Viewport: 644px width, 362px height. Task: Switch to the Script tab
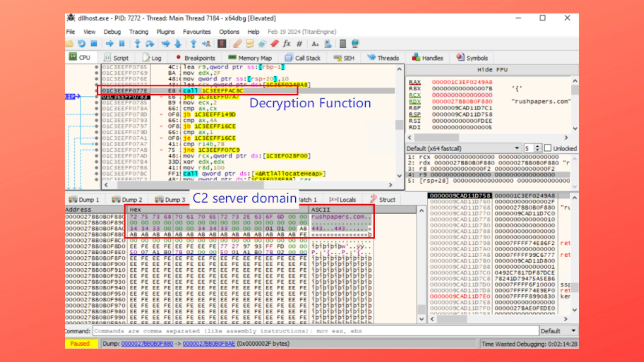pos(116,58)
